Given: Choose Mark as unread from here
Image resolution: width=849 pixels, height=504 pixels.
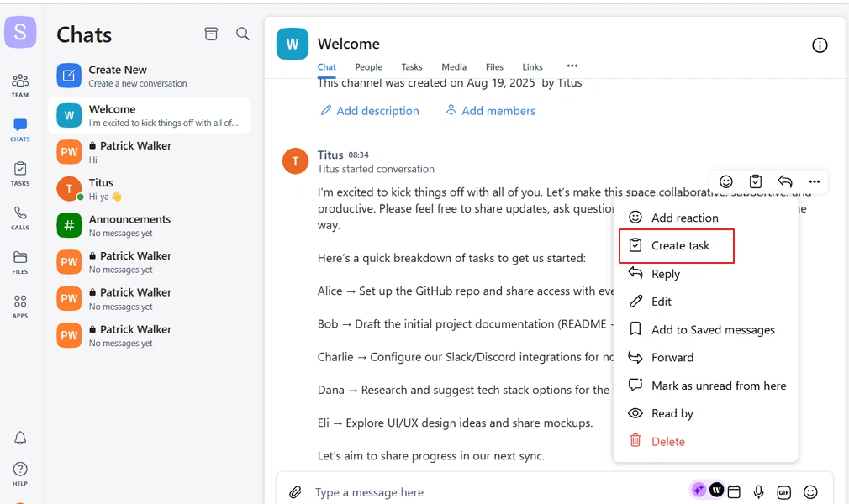Looking at the screenshot, I should (705, 386).
